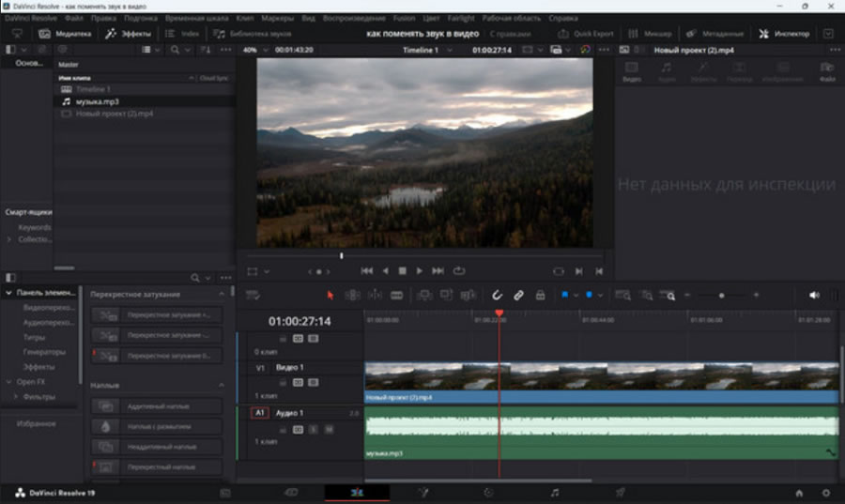Viewport: 845px width, 504px height.
Task: Collapse the Панель элементов tree node
Action: click(x=8, y=293)
